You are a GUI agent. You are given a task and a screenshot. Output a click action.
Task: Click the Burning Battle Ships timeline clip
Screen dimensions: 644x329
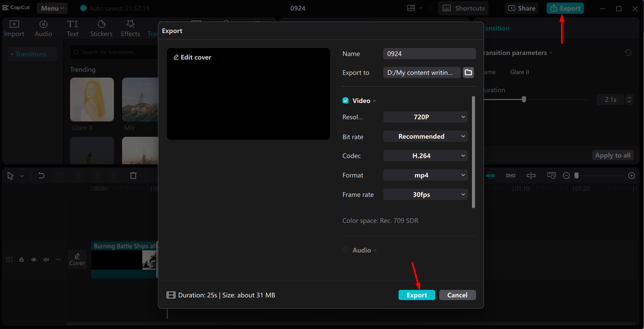(x=124, y=259)
